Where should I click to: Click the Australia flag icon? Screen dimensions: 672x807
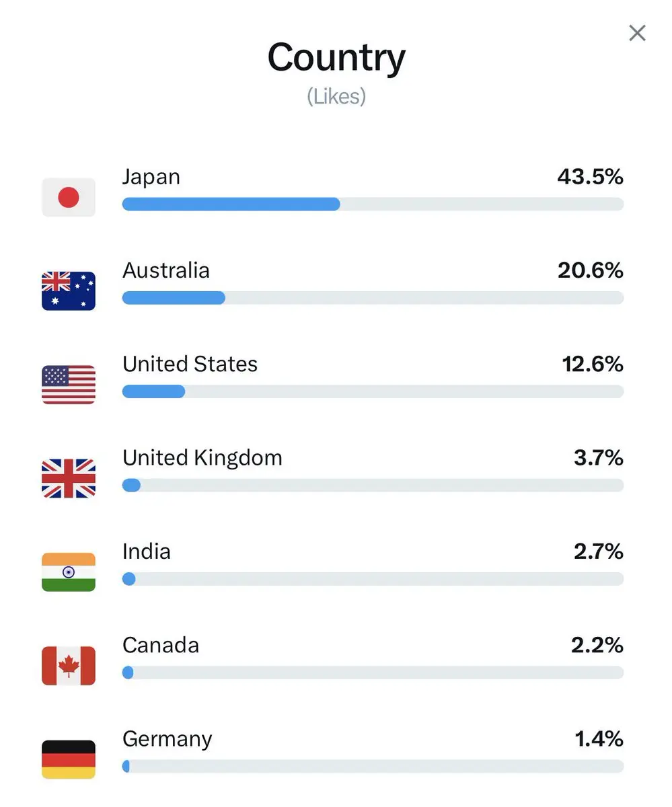(x=69, y=291)
